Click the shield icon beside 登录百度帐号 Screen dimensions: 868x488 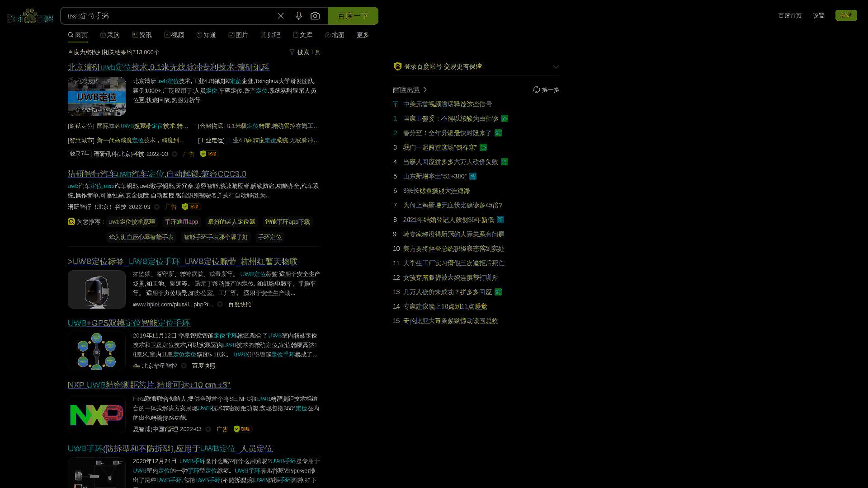(x=397, y=66)
